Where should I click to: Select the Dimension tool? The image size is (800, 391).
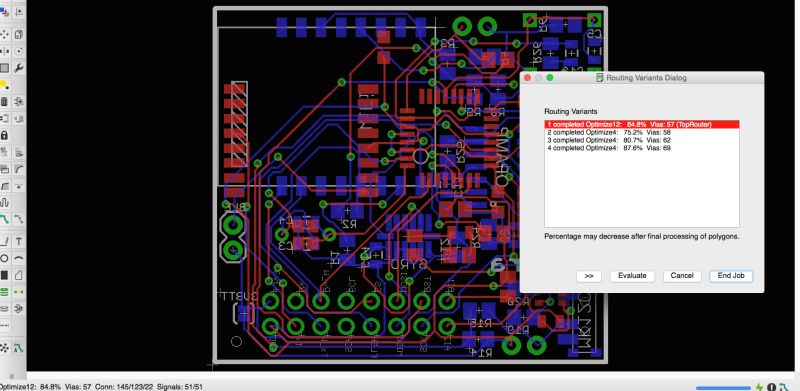5,326
